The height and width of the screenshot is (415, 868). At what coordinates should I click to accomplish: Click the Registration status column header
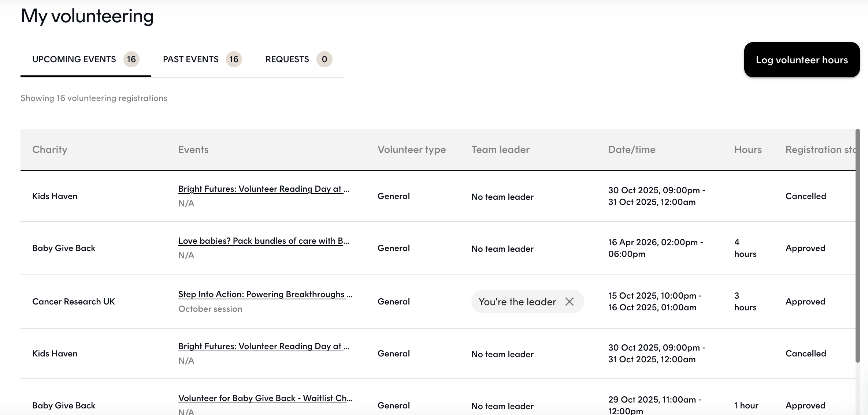pos(820,149)
